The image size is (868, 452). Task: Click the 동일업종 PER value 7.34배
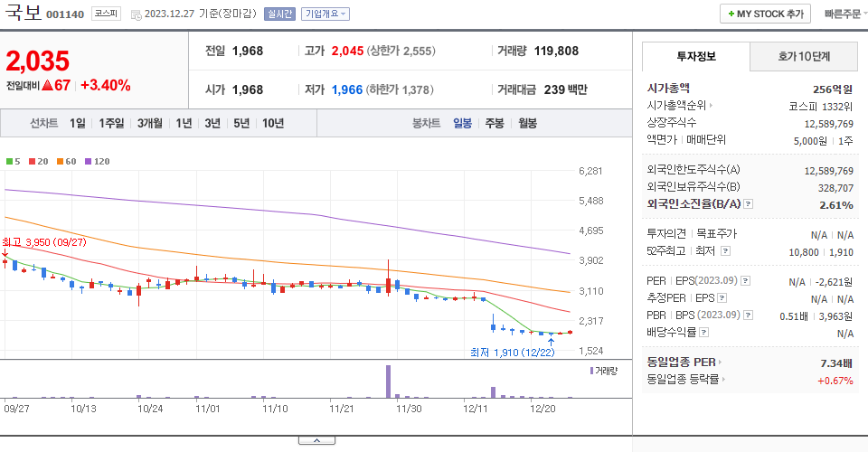[836, 363]
